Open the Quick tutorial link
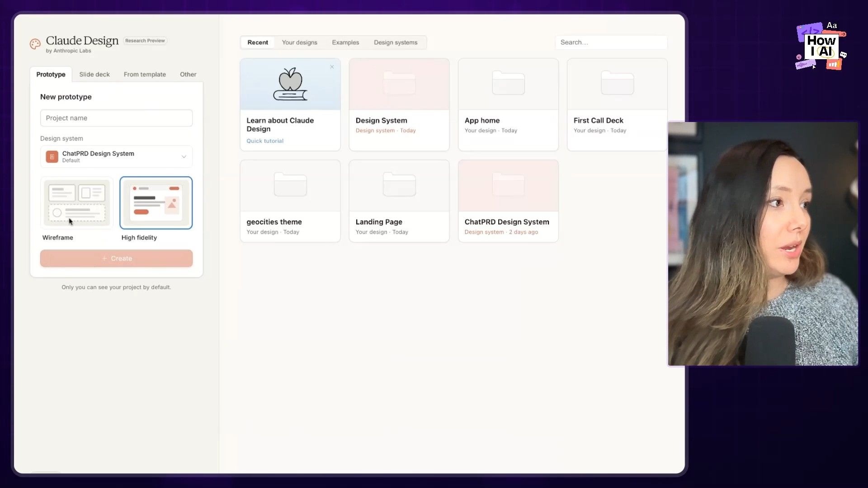Viewport: 868px width, 488px height. point(265,141)
